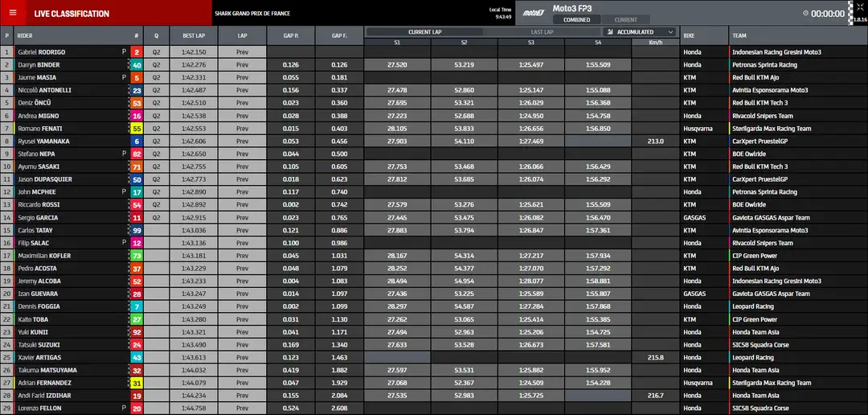
Task: Click the 216.7 speed value
Action: (x=656, y=396)
